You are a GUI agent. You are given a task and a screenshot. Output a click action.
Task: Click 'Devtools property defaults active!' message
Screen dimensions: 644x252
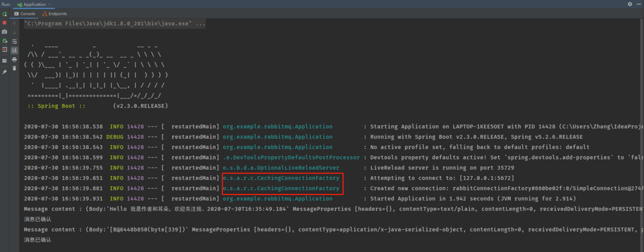[507, 157]
